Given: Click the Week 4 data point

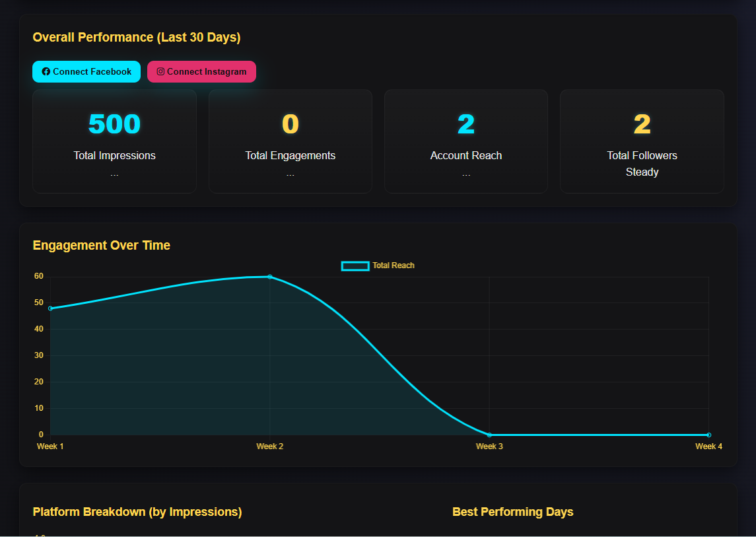Looking at the screenshot, I should coord(708,435).
